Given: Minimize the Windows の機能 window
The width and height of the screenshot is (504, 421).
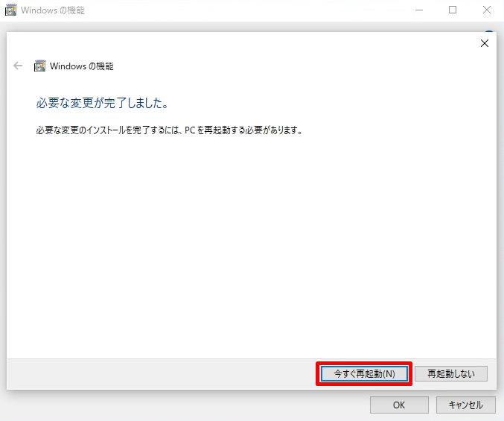Looking at the screenshot, I should click(x=419, y=10).
